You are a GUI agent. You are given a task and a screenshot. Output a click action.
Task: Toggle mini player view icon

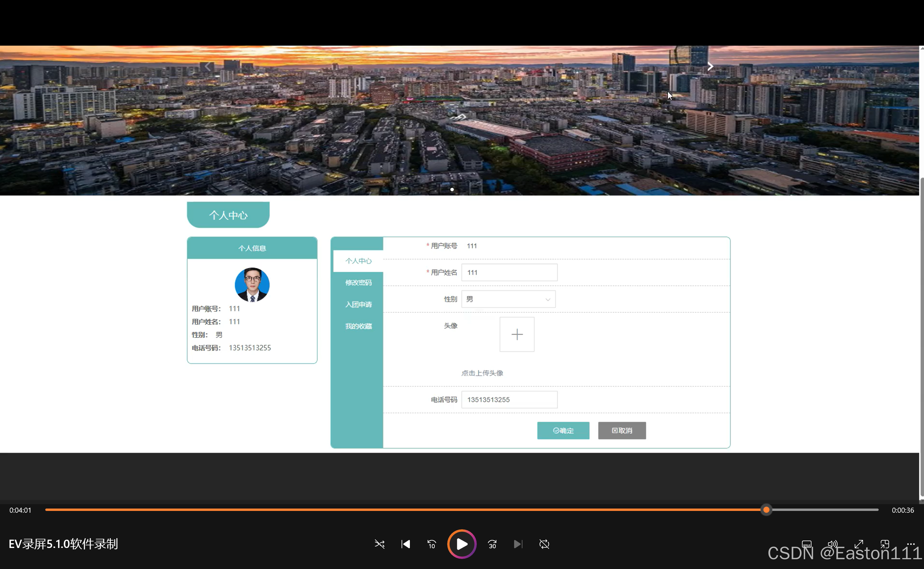885,544
